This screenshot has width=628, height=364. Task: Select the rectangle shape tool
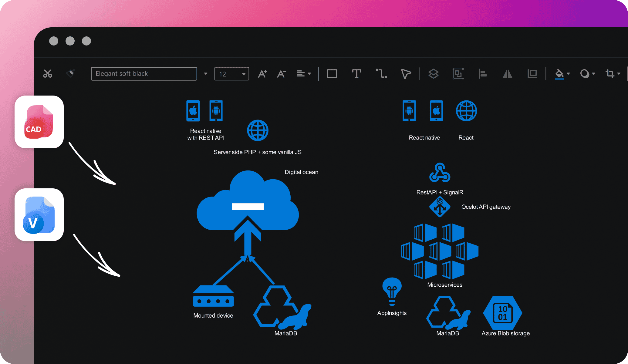click(332, 73)
